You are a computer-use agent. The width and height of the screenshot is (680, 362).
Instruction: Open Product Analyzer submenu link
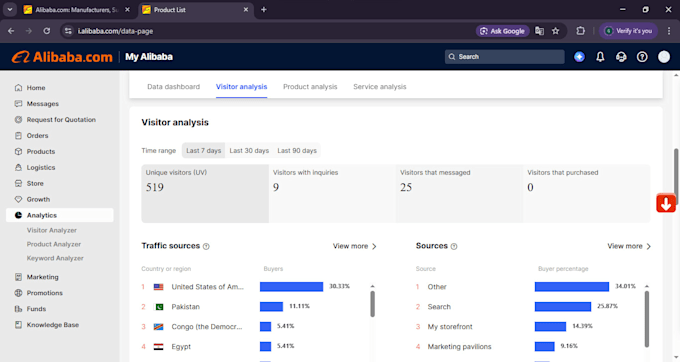(54, 244)
